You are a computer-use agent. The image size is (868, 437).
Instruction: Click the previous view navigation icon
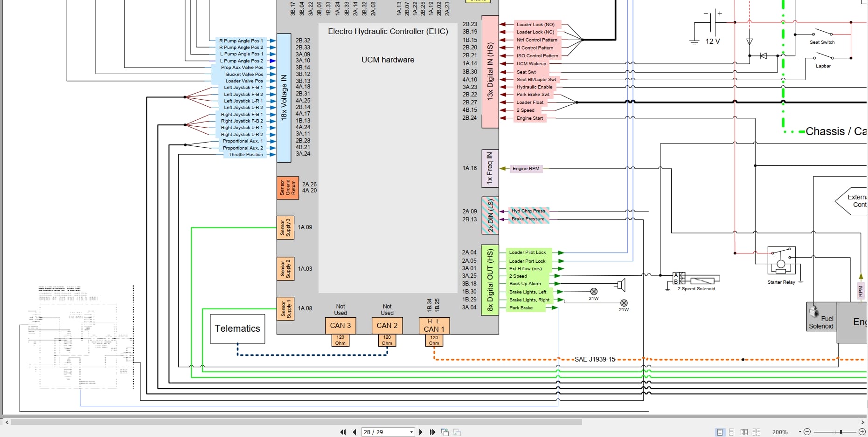click(x=445, y=432)
